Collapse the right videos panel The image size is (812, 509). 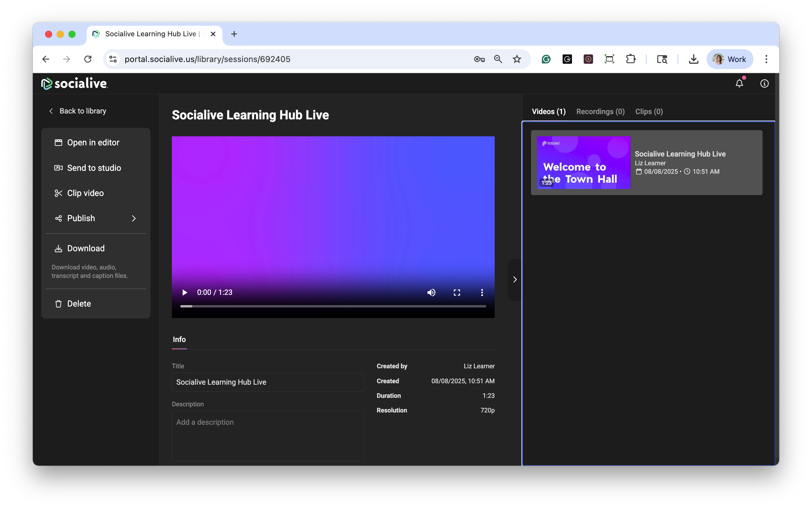pyautogui.click(x=515, y=279)
